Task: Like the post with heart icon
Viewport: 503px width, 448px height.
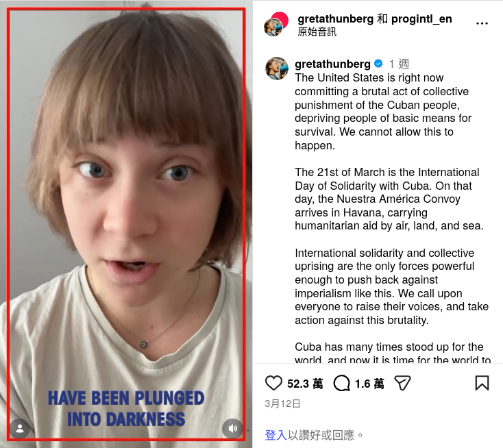Action: 273,383
